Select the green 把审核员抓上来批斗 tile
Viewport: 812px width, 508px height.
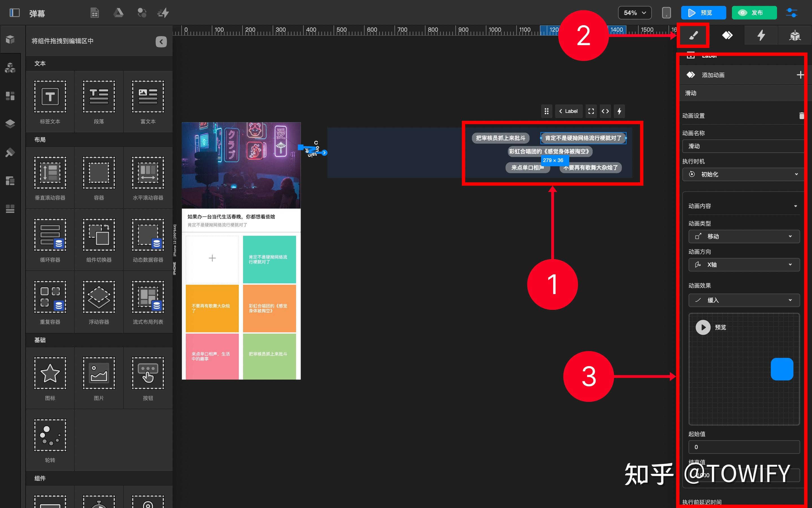pos(270,356)
